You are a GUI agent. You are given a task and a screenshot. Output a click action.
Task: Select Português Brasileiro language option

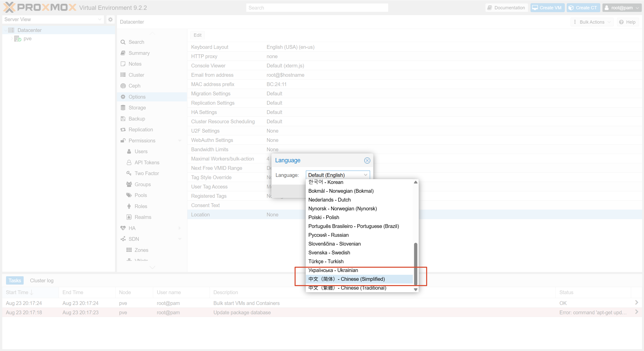(359, 226)
